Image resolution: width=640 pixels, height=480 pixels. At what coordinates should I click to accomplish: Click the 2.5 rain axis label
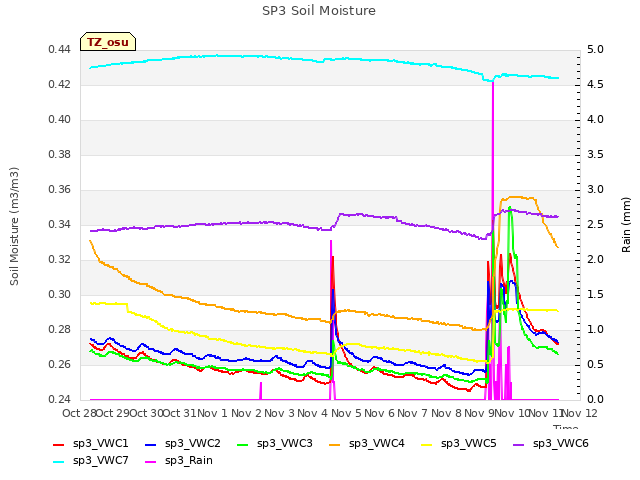pyautogui.click(x=595, y=225)
